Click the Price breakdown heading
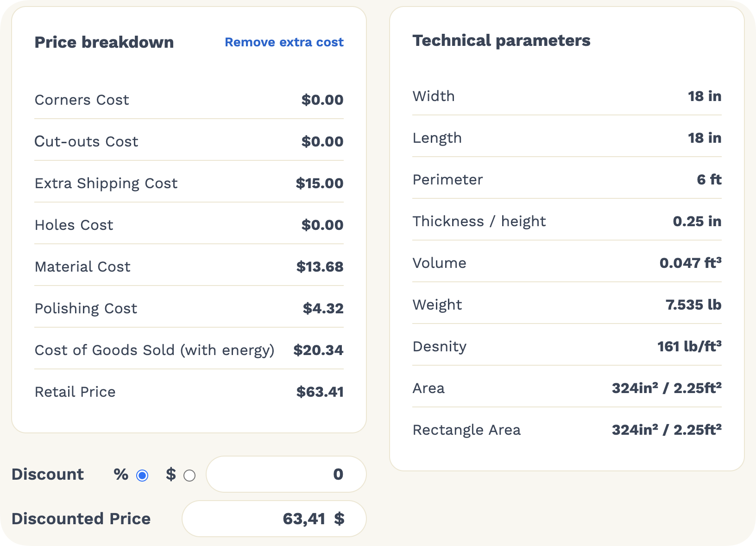 coord(104,42)
